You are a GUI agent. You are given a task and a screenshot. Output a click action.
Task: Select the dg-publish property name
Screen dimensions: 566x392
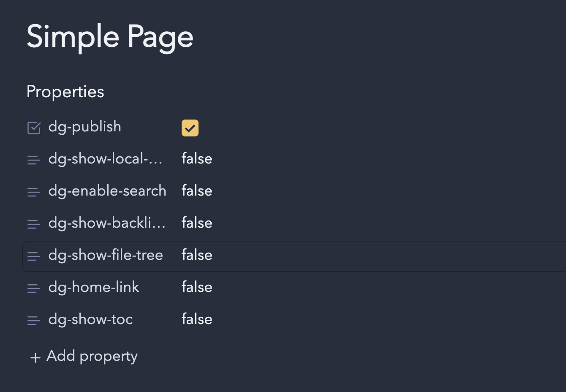pos(85,127)
